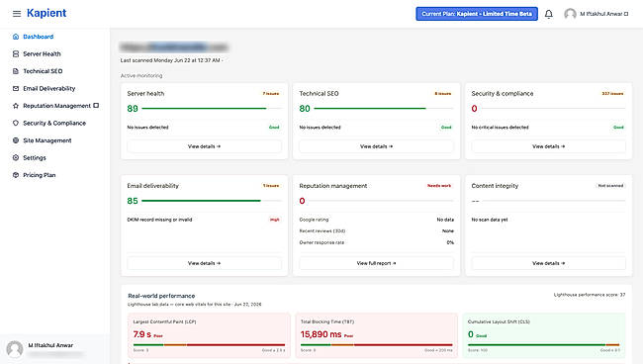Open M Iftakhul Anwar account dropdown
Viewport: 643px width, 364px height.
click(x=603, y=14)
